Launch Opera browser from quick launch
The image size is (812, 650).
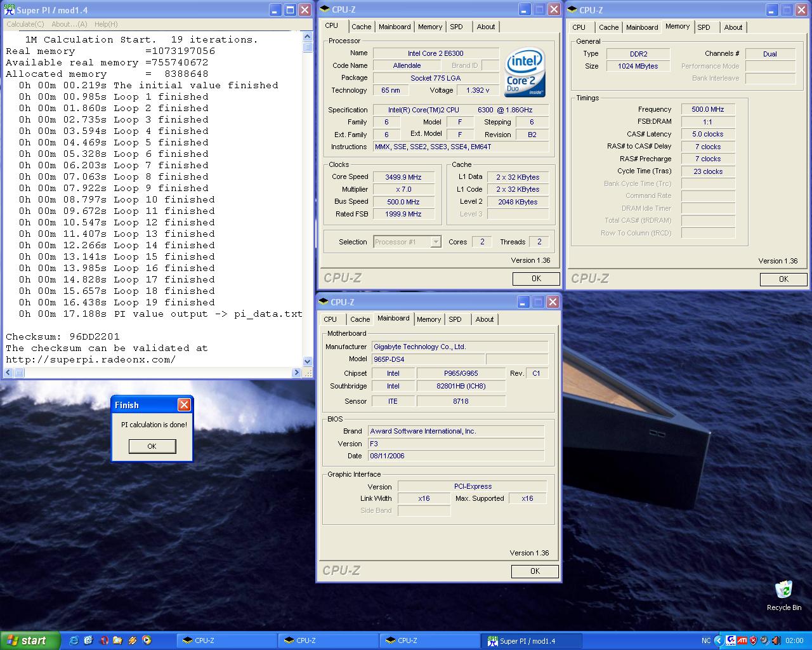click(x=103, y=640)
